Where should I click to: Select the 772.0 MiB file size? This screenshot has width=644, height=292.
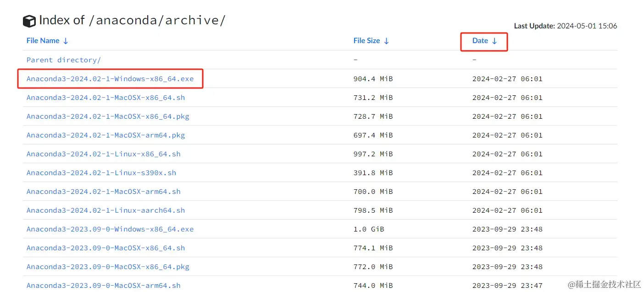coord(373,266)
